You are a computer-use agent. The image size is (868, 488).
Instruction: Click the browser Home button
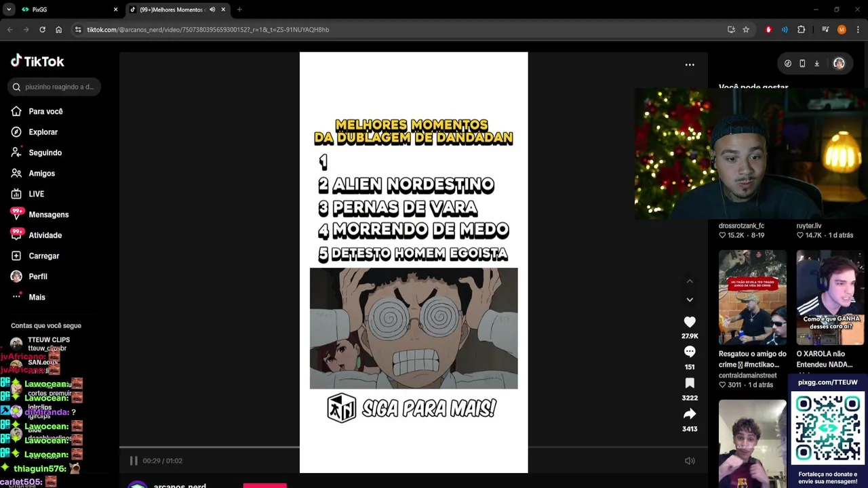tap(59, 30)
